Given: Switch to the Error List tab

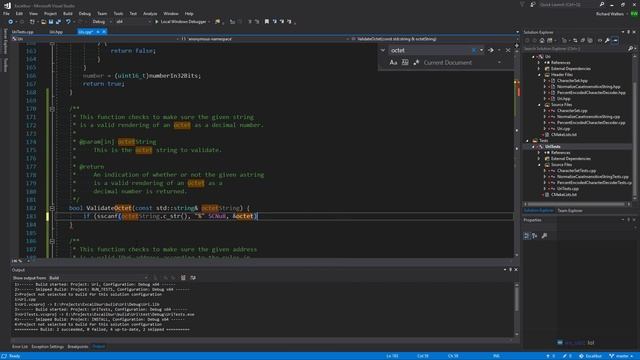Looking at the screenshot, I should pyautogui.click(x=20, y=347).
